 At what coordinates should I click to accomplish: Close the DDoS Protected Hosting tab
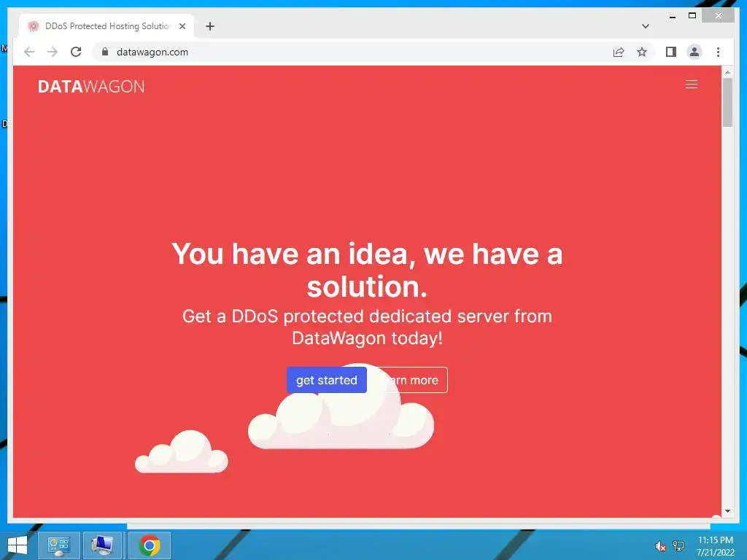coord(182,26)
